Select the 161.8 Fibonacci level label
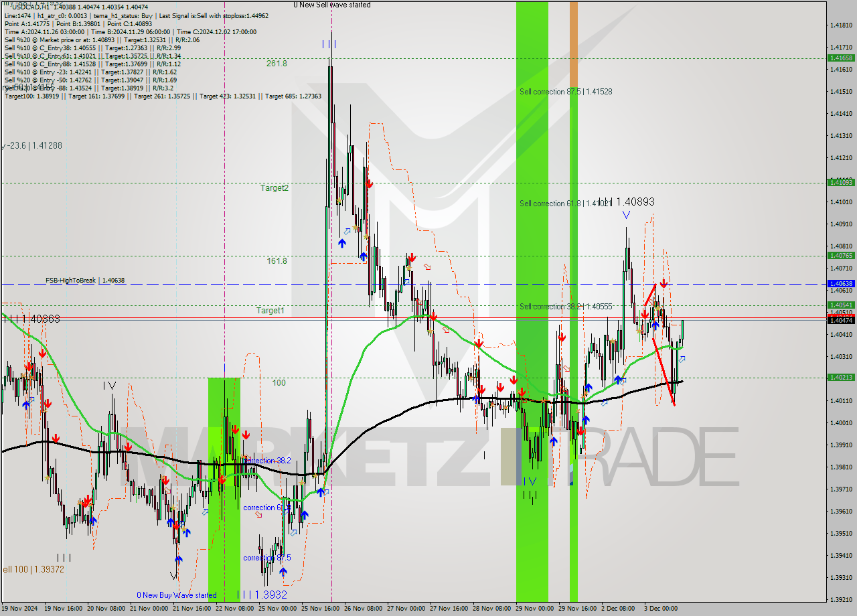The width and height of the screenshot is (857, 616). tap(277, 261)
